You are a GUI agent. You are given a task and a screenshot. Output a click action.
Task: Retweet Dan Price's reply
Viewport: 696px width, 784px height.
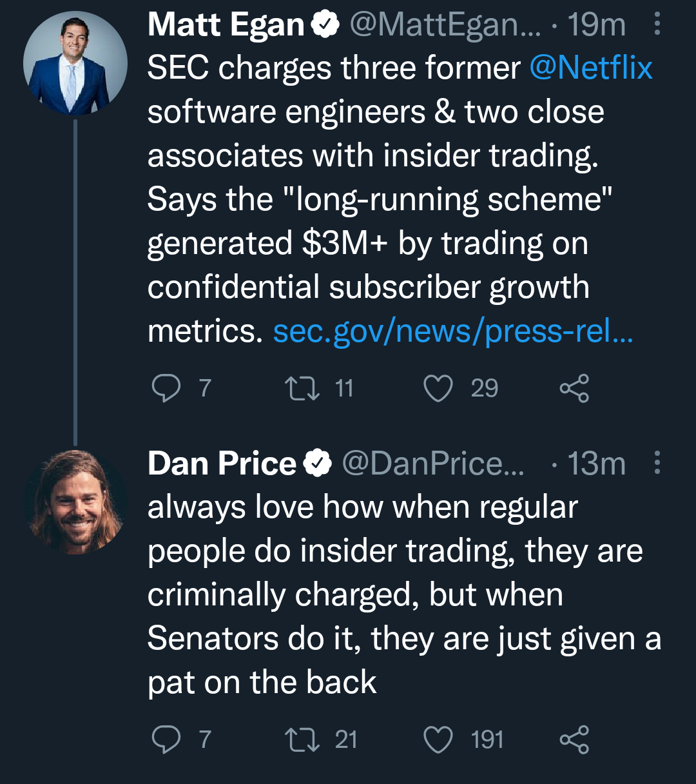click(302, 740)
